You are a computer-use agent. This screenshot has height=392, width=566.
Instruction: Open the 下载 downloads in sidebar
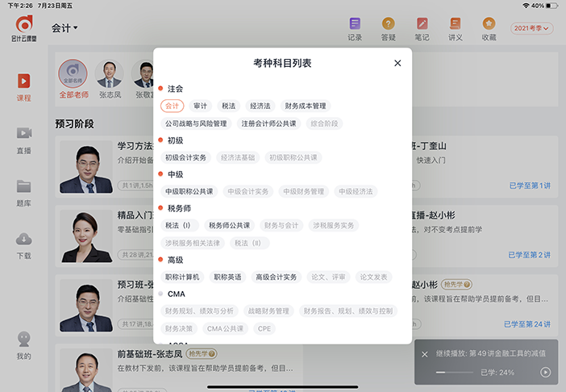24,244
